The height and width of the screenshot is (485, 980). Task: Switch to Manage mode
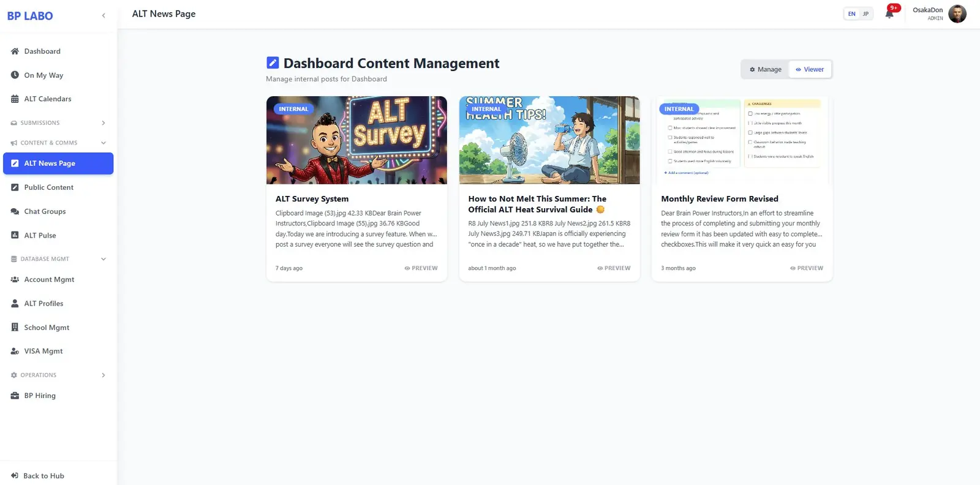[x=766, y=69]
